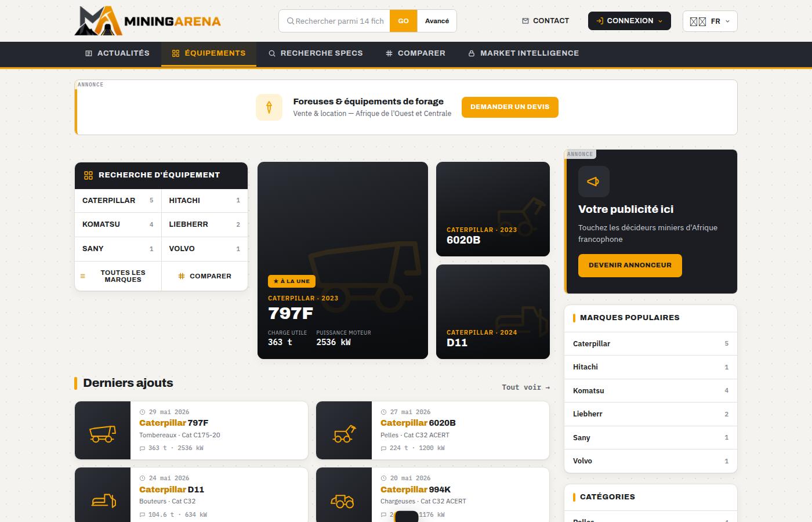Image resolution: width=812 pixels, height=522 pixels.
Task: Click Hitachi in Marques populaires list
Action: tap(651, 367)
